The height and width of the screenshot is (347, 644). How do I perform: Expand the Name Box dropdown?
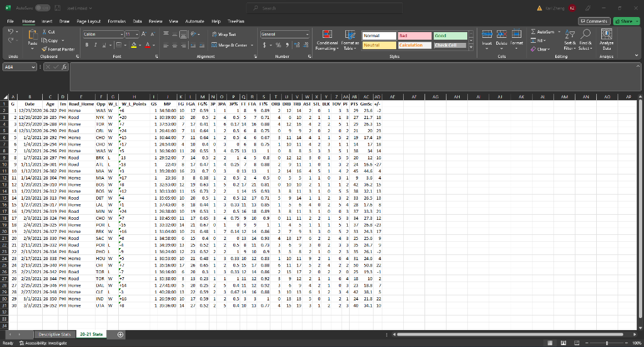[33, 67]
